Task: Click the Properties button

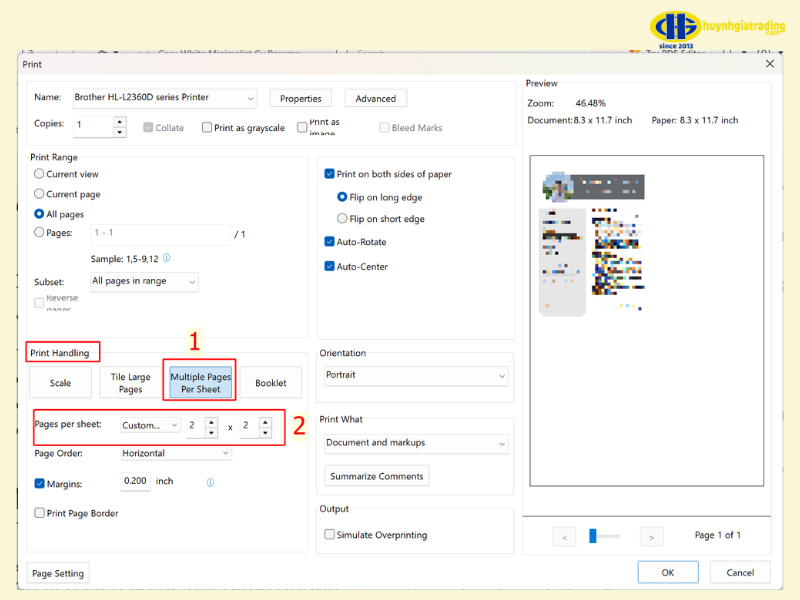Action: (300, 98)
